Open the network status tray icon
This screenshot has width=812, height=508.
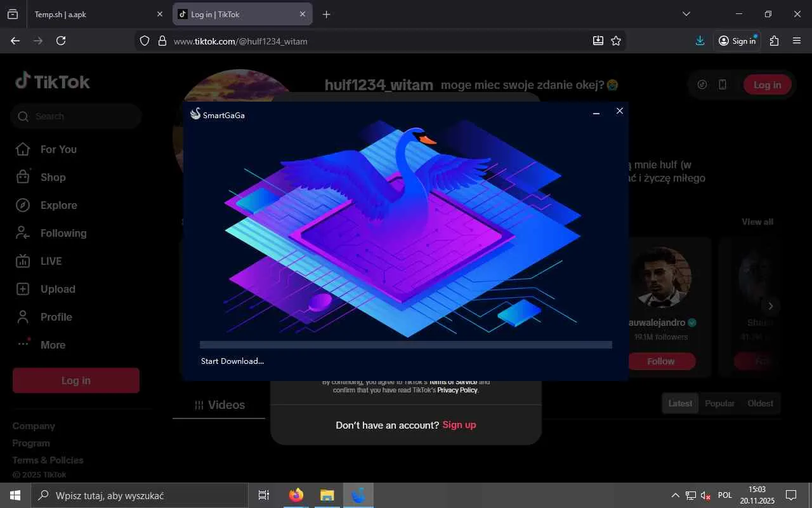point(691,495)
